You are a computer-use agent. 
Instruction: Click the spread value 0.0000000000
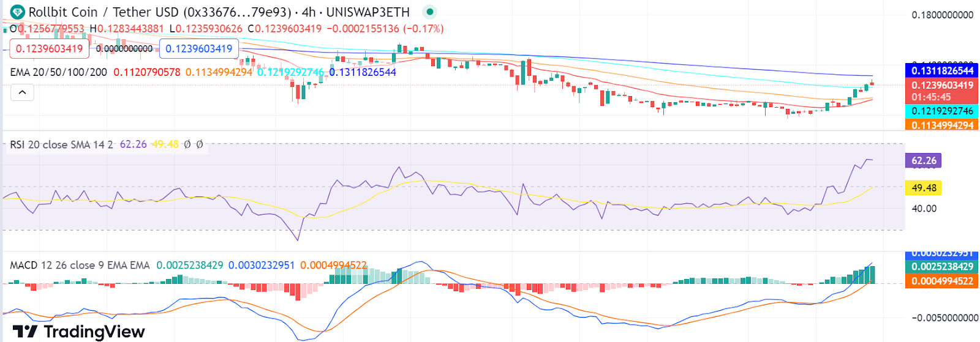point(125,49)
